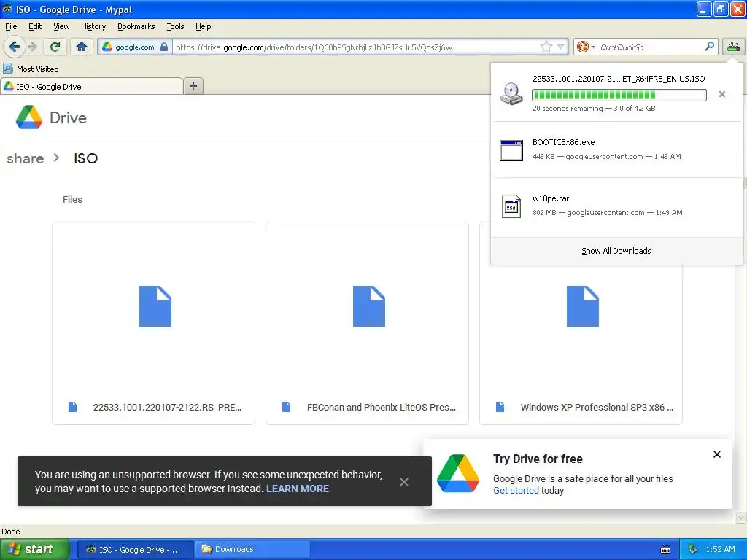Open the Most Visited bookmarks folder
This screenshot has height=560, width=747.
[31, 69]
